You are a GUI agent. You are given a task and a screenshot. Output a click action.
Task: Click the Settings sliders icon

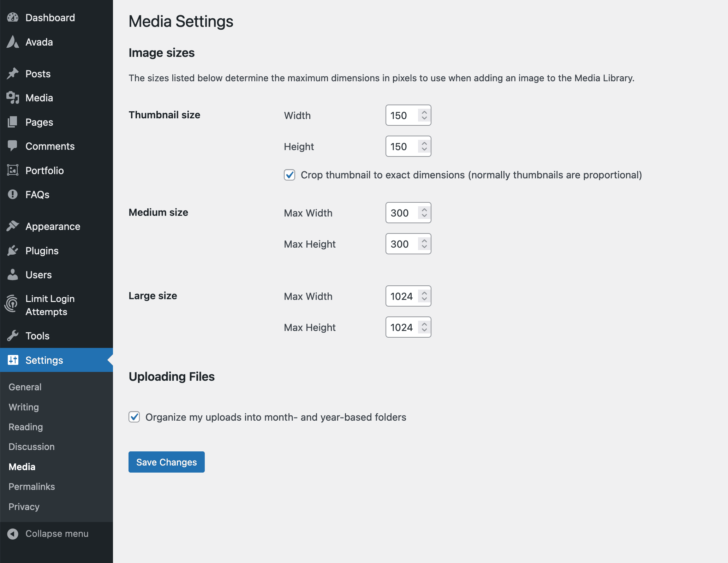tap(13, 360)
